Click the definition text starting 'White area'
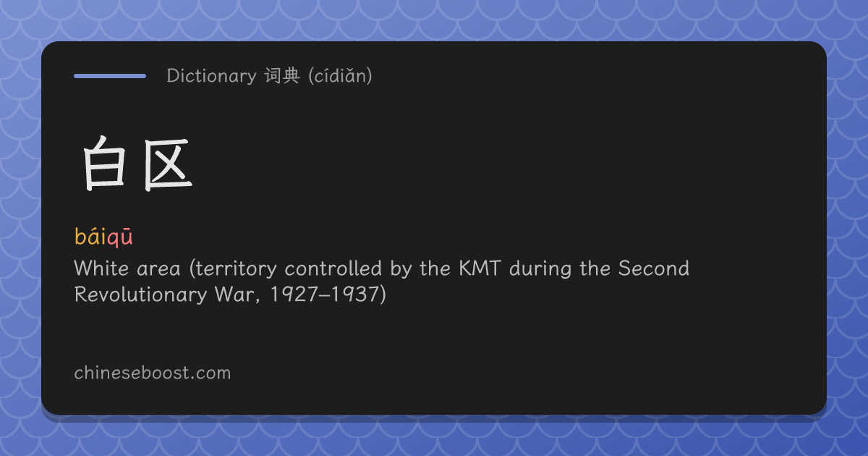The height and width of the screenshot is (456, 868). pyautogui.click(x=382, y=282)
